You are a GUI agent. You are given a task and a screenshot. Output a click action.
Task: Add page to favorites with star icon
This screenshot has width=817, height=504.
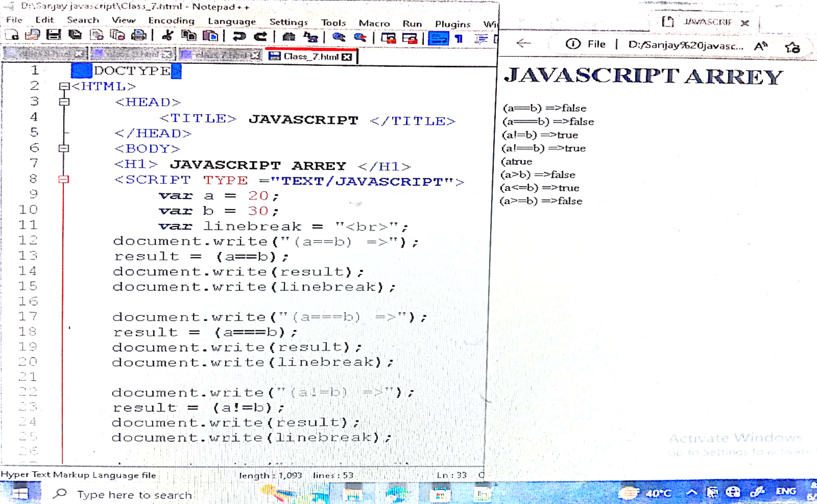point(793,48)
